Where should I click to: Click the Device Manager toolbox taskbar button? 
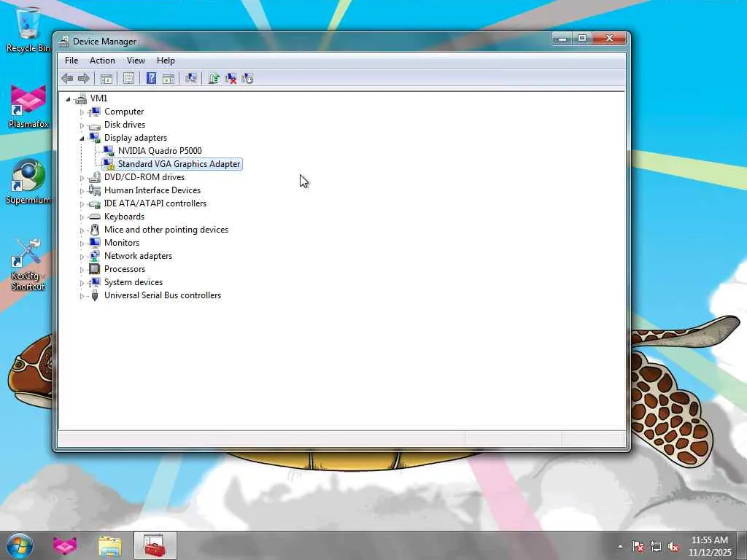pos(155,545)
